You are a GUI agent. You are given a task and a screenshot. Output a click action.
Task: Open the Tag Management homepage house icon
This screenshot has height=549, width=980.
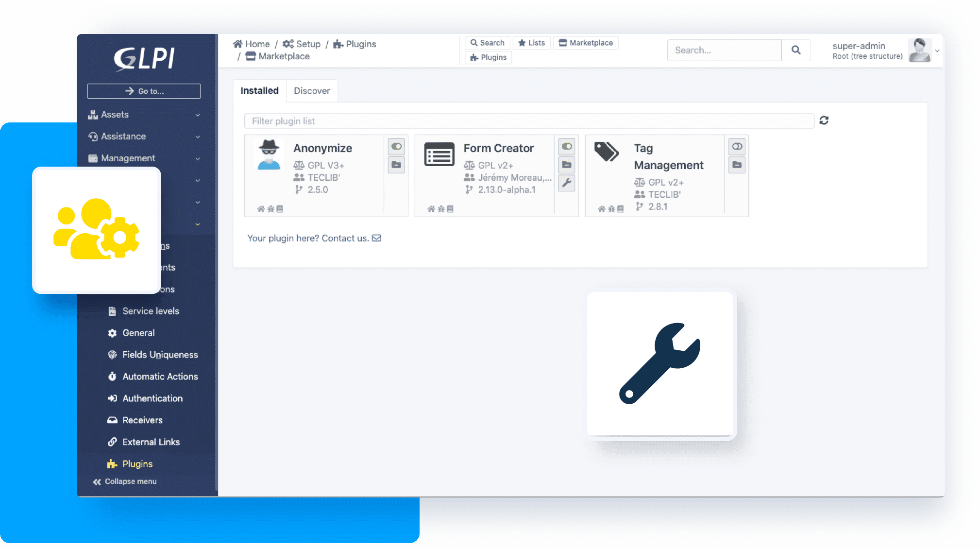(602, 209)
